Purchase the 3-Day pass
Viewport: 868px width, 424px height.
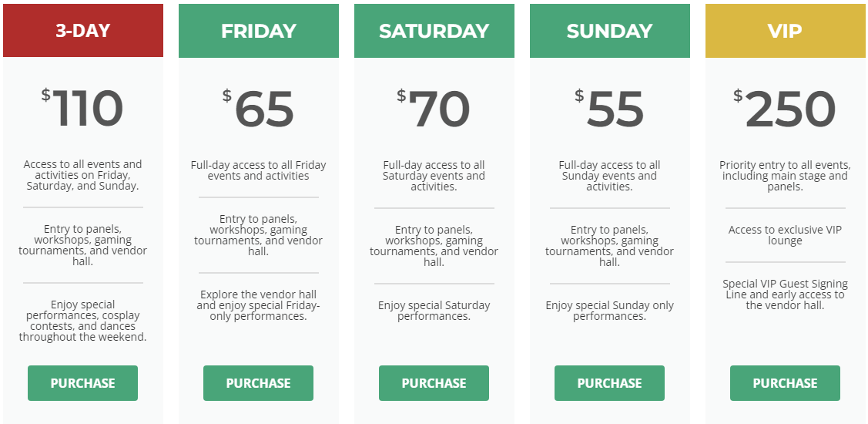[x=82, y=383]
